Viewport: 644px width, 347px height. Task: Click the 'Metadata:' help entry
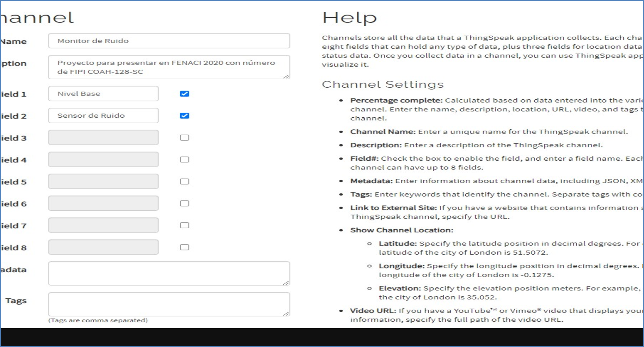click(496, 181)
